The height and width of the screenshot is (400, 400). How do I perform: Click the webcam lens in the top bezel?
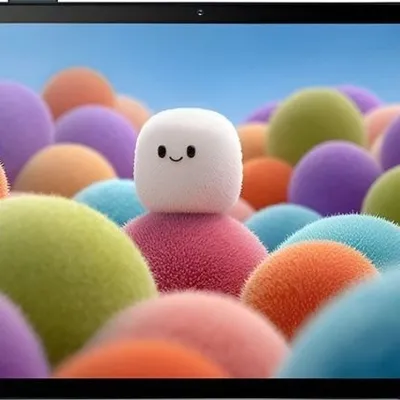click(x=200, y=13)
